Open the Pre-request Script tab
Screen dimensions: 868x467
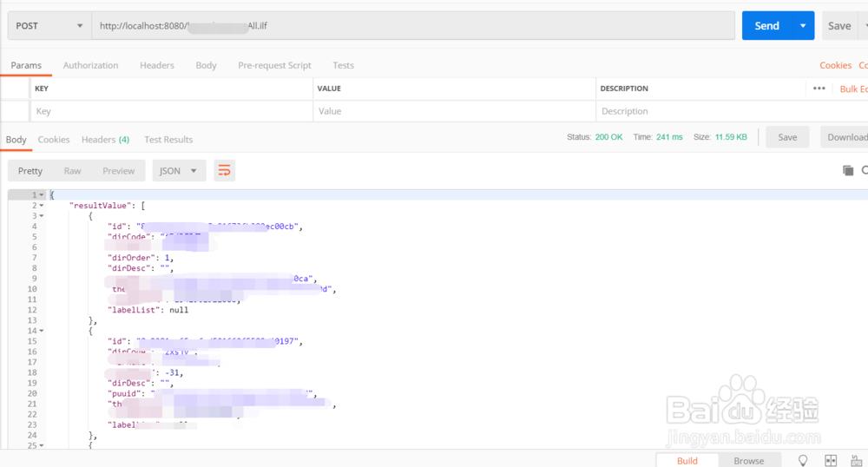(274, 65)
